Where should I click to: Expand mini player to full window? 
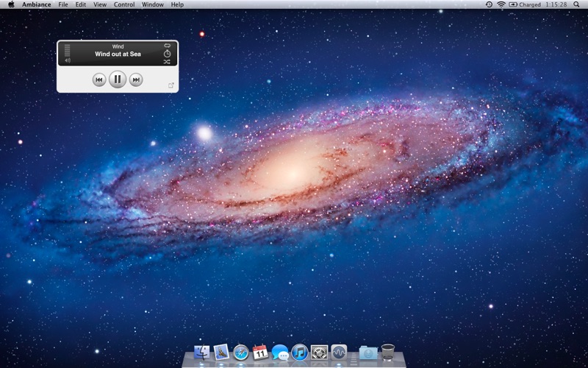pyautogui.click(x=171, y=85)
